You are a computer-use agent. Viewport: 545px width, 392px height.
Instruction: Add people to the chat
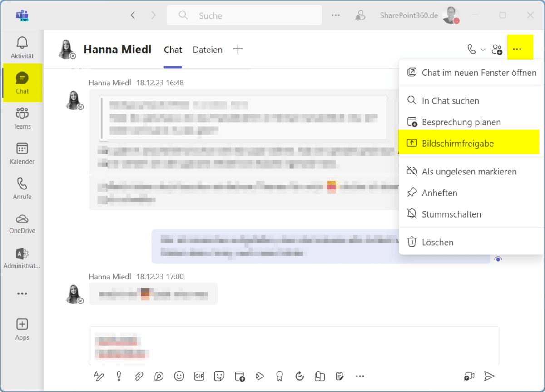click(x=497, y=49)
